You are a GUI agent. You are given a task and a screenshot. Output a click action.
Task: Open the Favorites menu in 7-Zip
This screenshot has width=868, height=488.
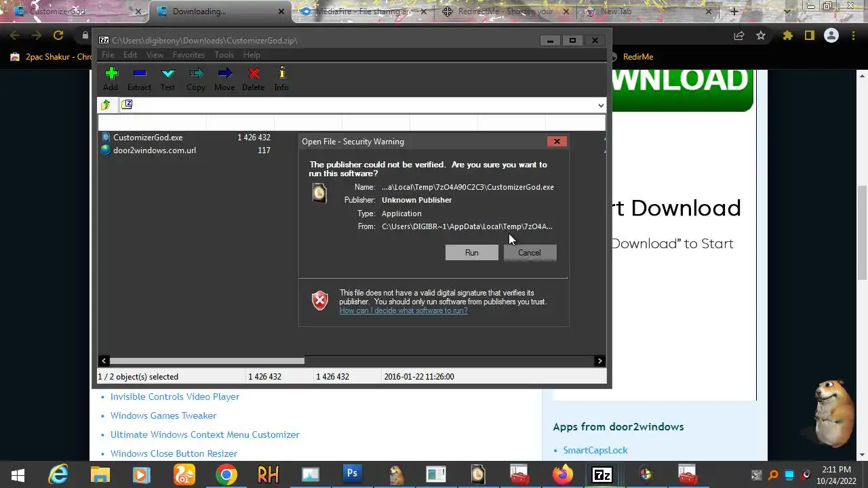(x=189, y=55)
